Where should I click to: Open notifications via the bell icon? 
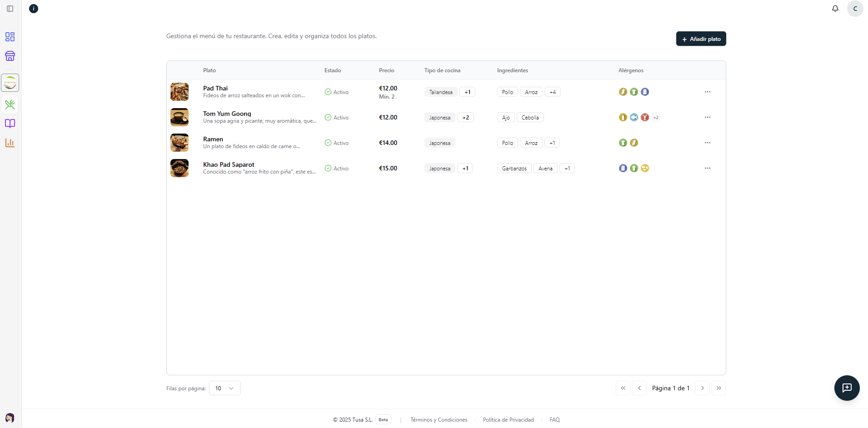click(836, 8)
